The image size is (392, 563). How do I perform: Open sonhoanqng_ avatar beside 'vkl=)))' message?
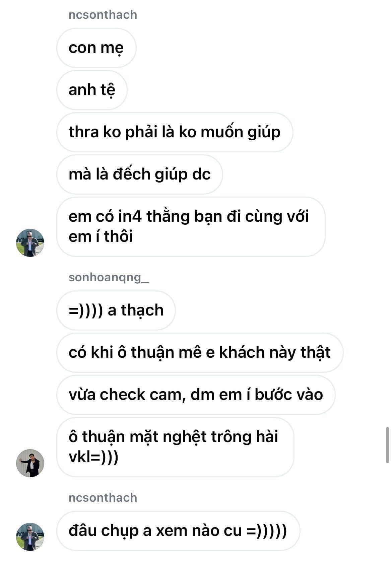click(x=30, y=463)
